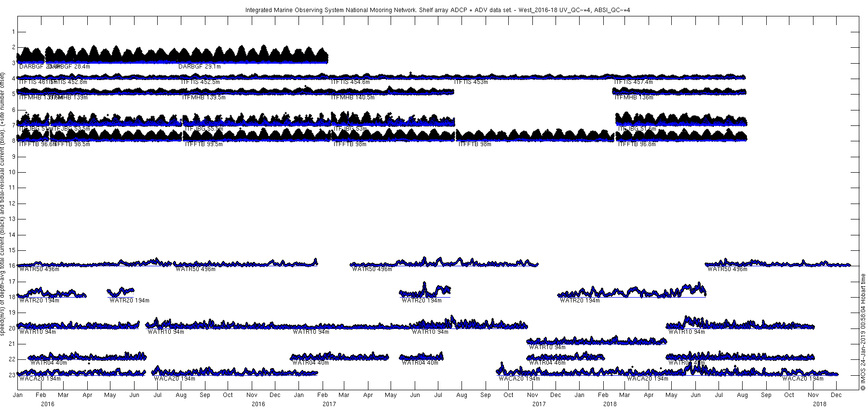Select the "ITFJBG 55.5m" label
The height and width of the screenshot is (410, 868).
204,129
